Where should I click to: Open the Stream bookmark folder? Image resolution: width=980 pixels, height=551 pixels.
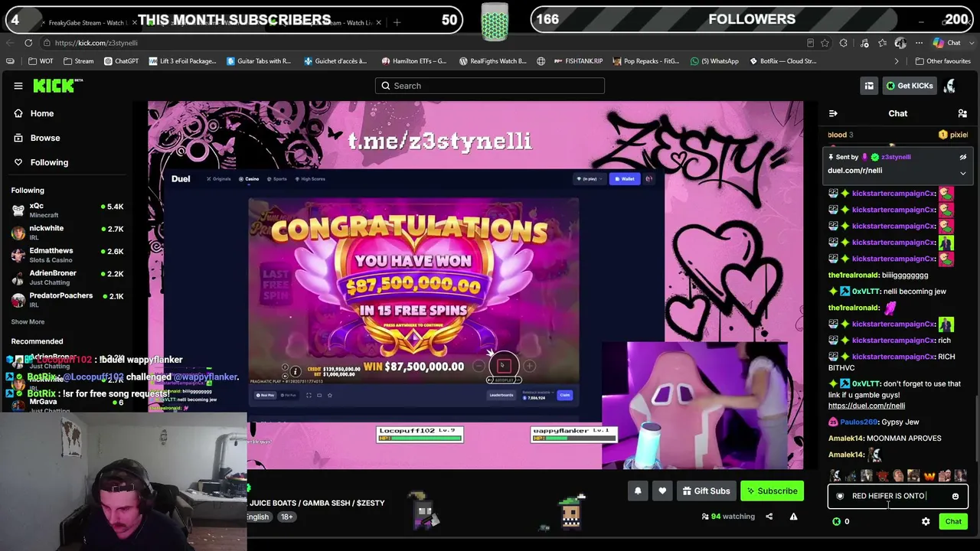tap(79, 61)
